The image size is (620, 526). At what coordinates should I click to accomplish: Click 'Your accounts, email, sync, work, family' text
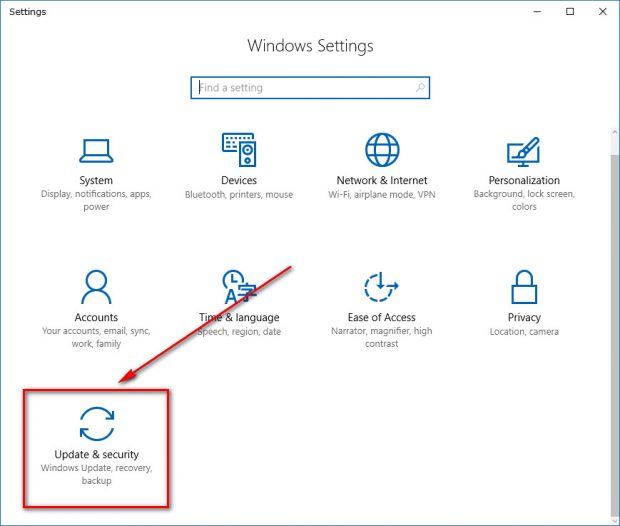(96, 337)
